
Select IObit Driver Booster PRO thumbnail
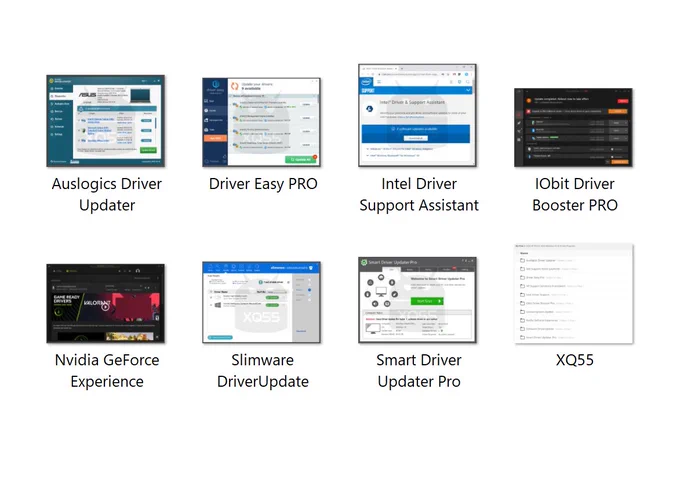[573, 127]
